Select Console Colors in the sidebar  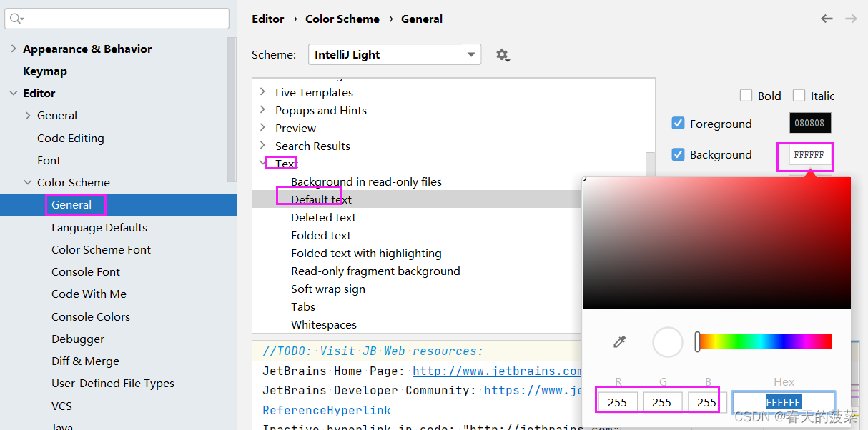pyautogui.click(x=90, y=316)
